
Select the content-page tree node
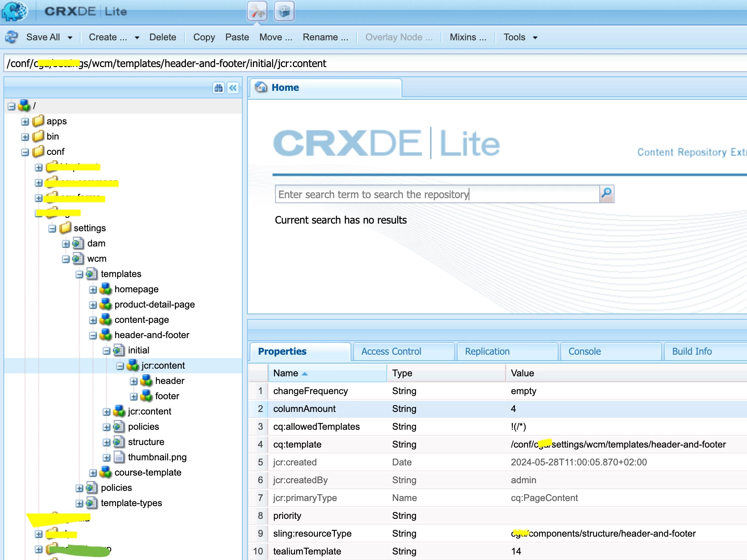141,319
